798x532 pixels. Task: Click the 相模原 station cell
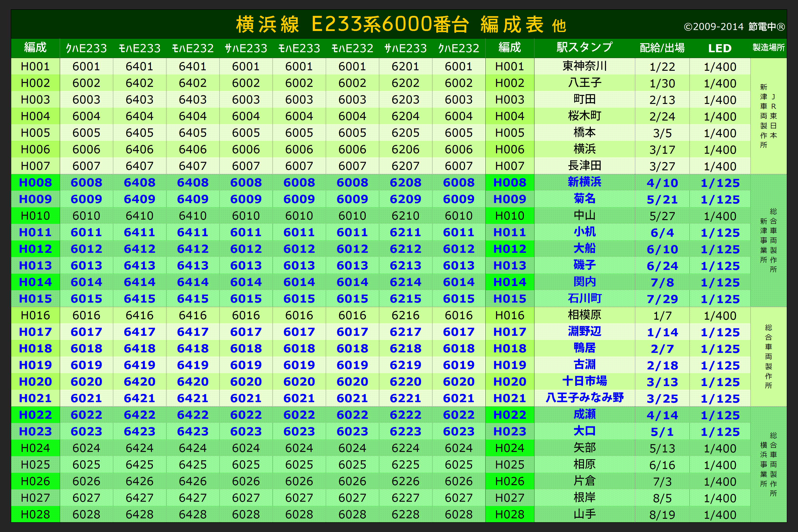pyautogui.click(x=584, y=315)
